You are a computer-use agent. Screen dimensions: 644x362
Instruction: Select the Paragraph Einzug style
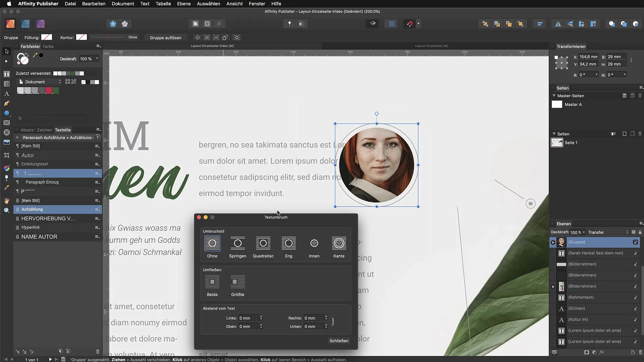[58, 182]
